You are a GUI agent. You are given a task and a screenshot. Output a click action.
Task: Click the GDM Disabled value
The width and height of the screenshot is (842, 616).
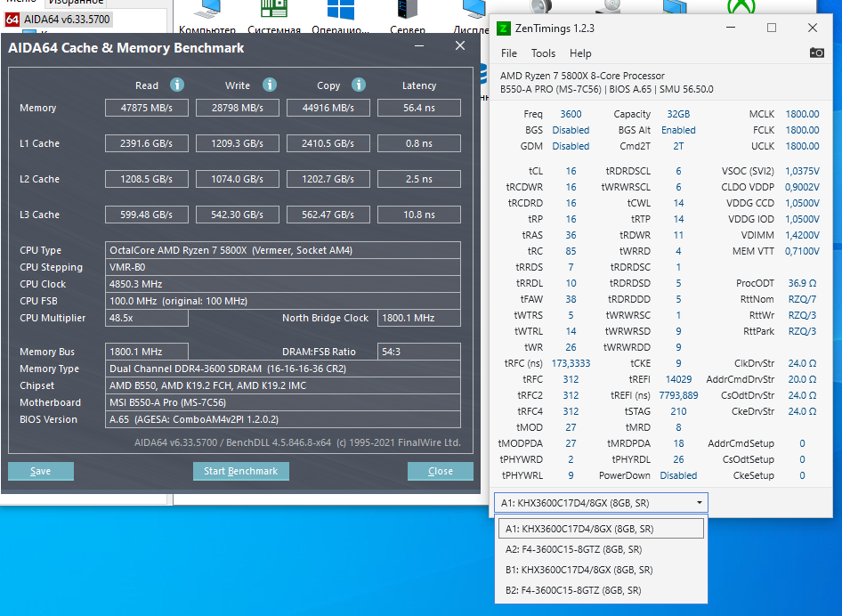click(571, 146)
